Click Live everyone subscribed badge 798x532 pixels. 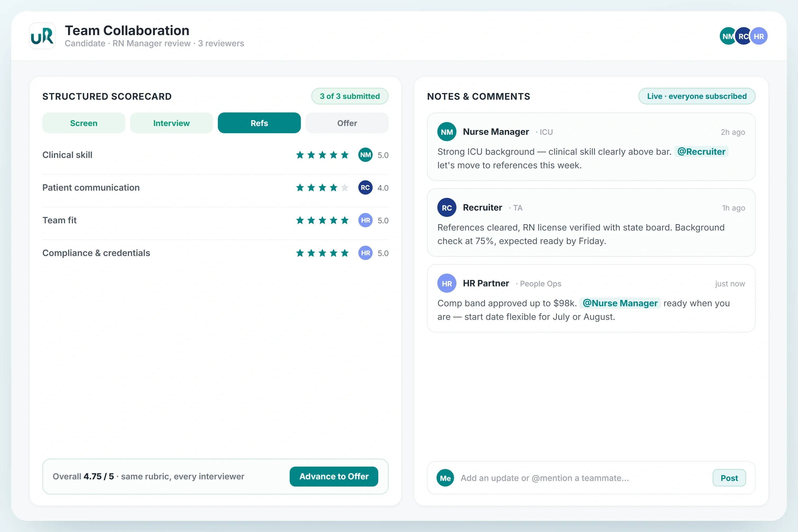tap(696, 96)
